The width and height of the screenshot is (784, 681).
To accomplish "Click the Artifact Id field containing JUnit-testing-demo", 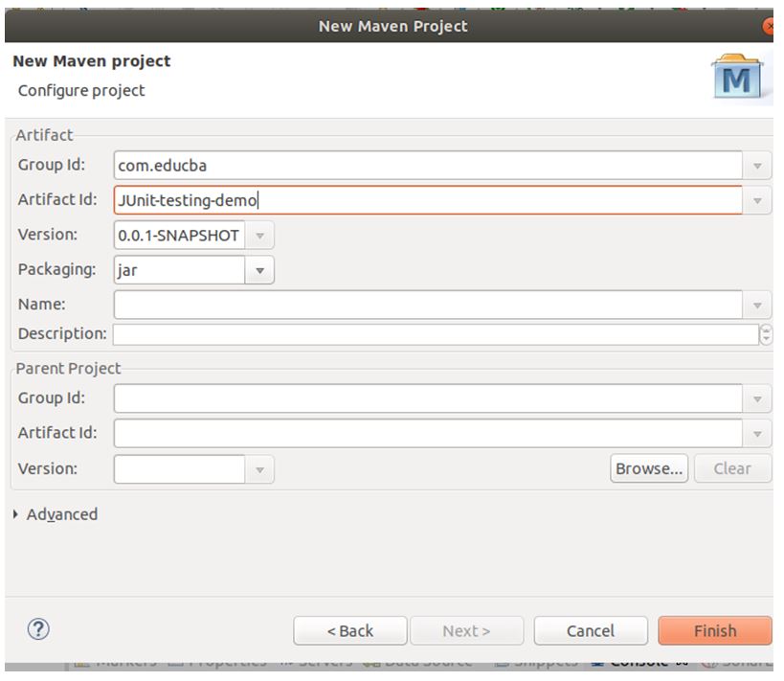I will point(428,200).
